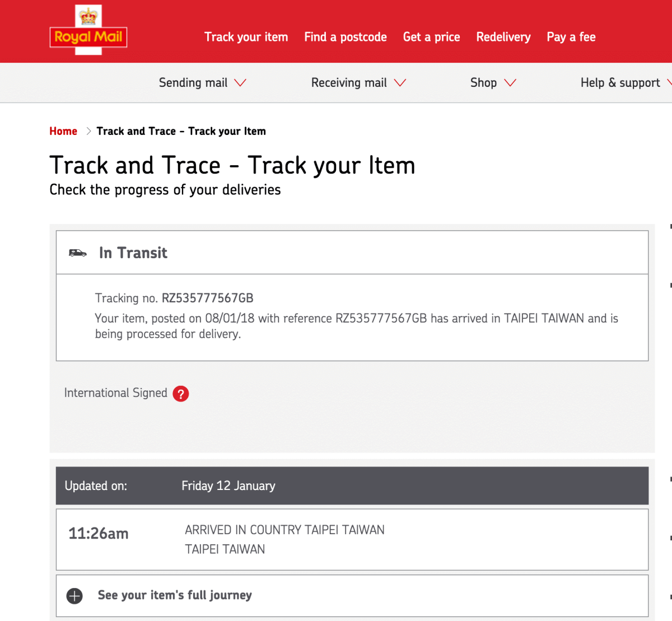This screenshot has height=621, width=672.
Task: Expand the Sending mail menu
Action: pyautogui.click(x=203, y=83)
